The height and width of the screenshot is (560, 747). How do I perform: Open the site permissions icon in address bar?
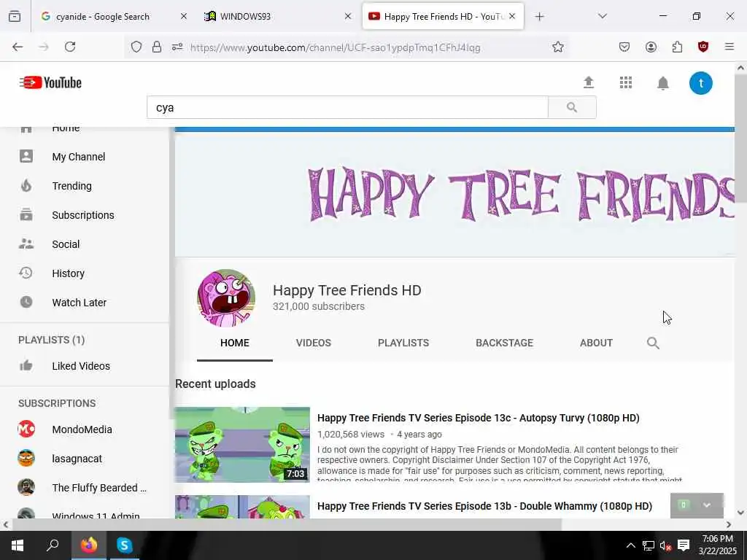pos(177,47)
